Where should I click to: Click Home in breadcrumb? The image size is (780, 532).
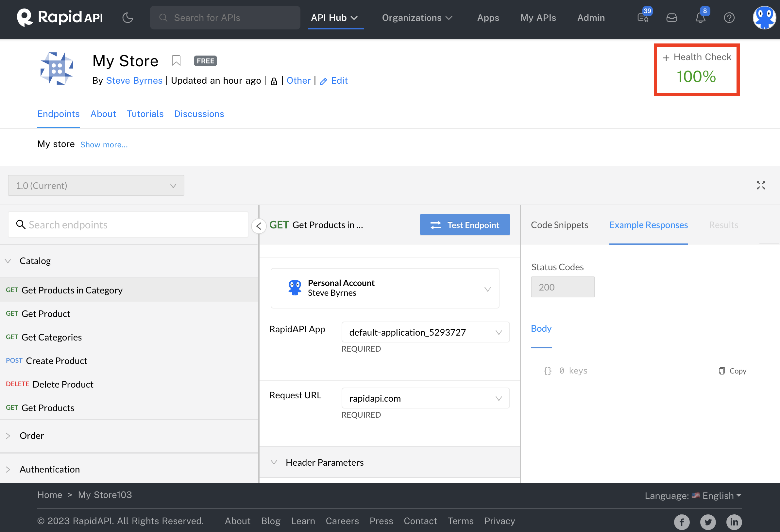point(50,495)
